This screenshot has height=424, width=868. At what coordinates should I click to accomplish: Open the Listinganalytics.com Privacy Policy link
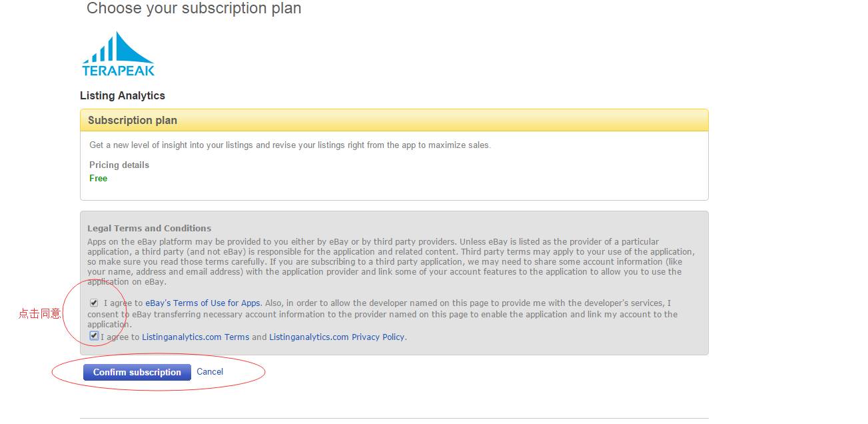tap(337, 337)
